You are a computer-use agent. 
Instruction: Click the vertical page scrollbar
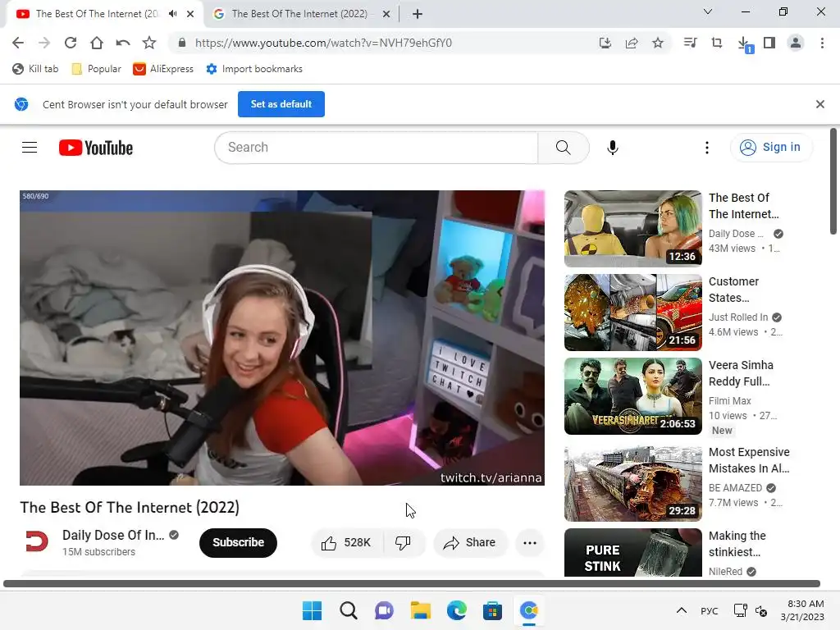[x=833, y=181]
